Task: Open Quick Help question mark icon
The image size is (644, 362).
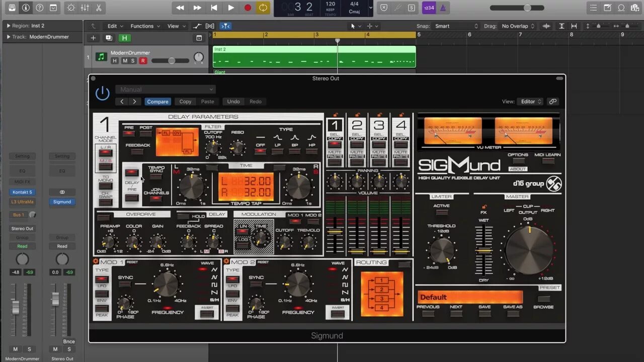Action: [39, 8]
